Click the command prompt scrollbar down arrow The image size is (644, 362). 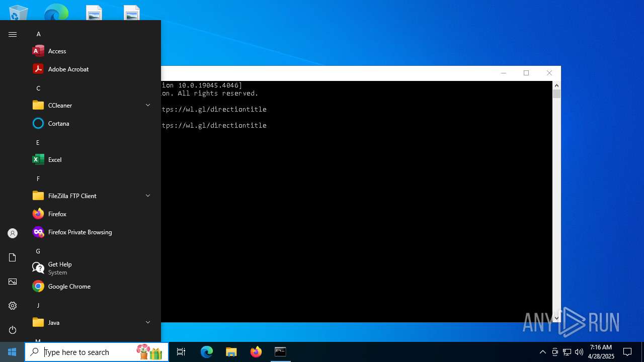click(556, 318)
